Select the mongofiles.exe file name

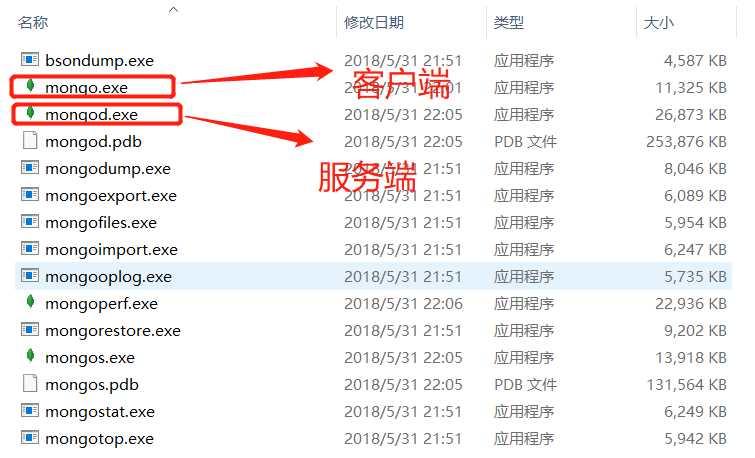[x=101, y=222]
